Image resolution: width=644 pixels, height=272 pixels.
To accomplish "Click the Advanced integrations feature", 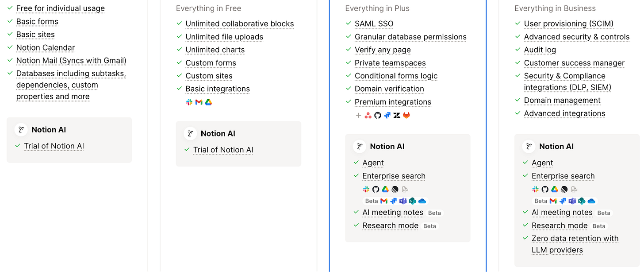I will [565, 113].
